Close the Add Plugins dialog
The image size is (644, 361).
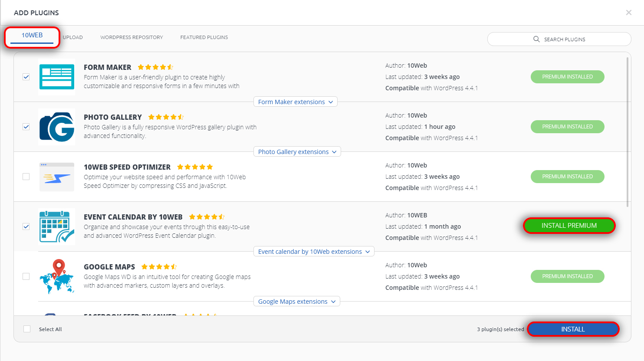pyautogui.click(x=629, y=13)
